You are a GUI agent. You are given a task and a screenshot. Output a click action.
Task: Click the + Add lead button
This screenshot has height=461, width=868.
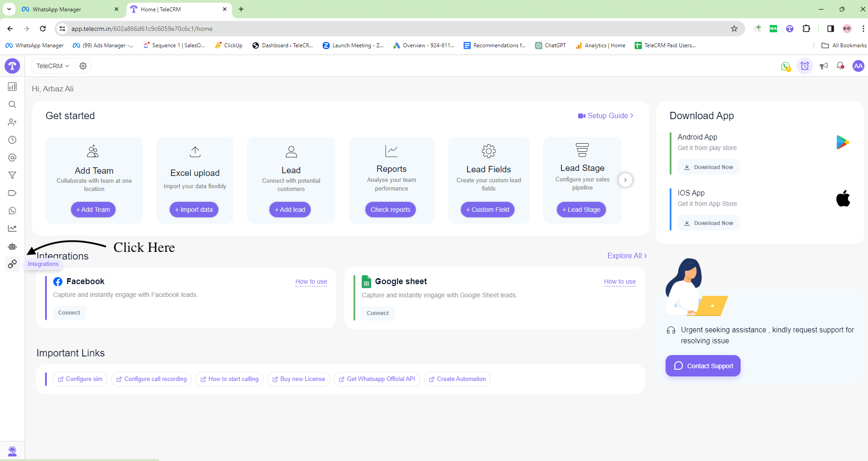point(290,210)
